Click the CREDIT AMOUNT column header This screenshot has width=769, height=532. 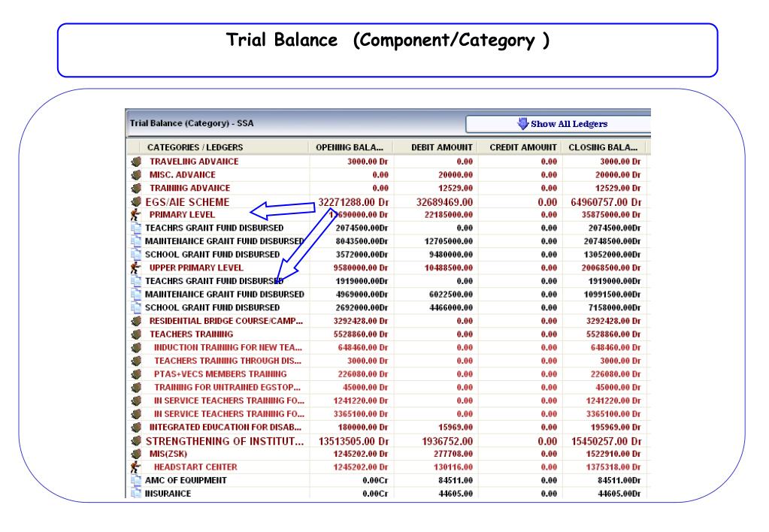522,147
